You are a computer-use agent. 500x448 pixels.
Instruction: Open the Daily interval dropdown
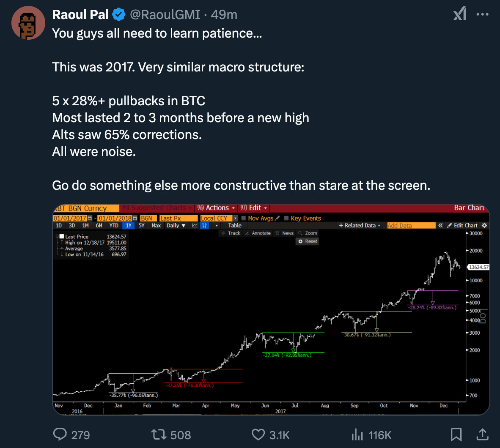(x=176, y=226)
